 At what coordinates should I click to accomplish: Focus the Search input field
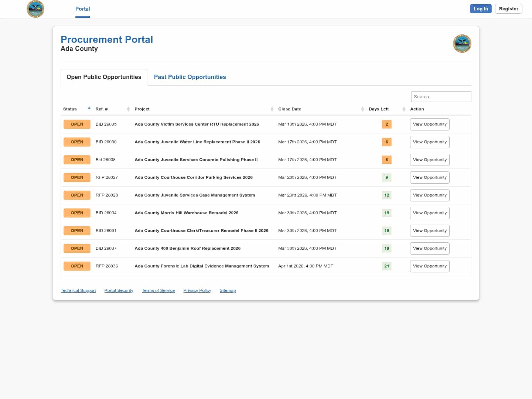click(x=441, y=96)
